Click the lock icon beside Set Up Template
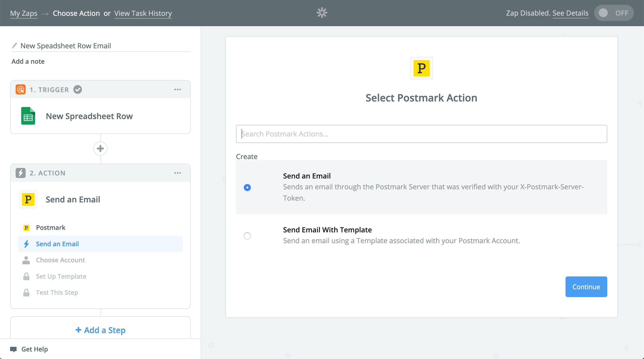The image size is (644, 359). [26, 276]
